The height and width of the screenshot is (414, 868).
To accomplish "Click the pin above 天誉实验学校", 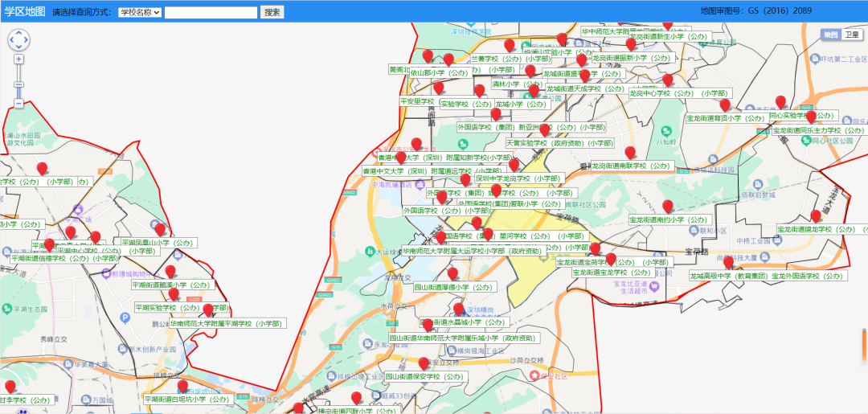I will (x=544, y=130).
